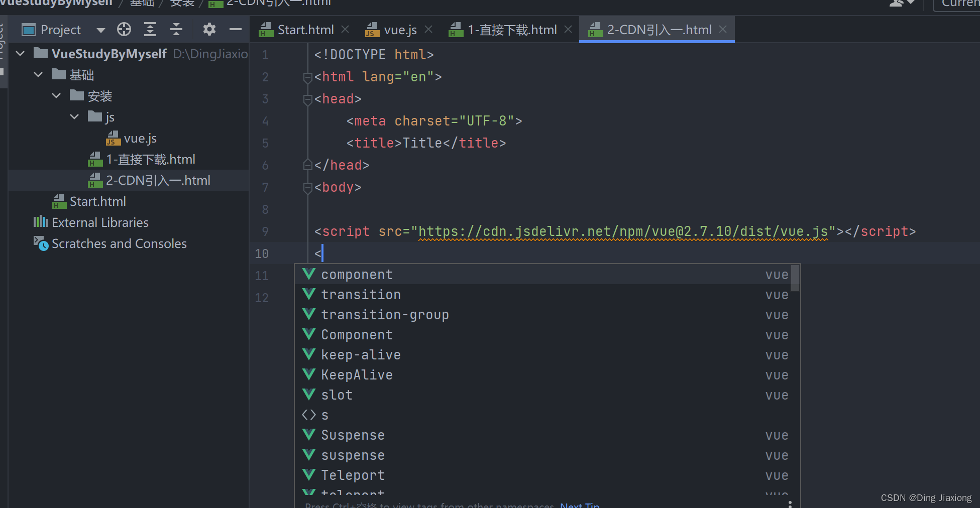This screenshot has width=980, height=508.
Task: Click the External Libraries icon
Action: 42,222
